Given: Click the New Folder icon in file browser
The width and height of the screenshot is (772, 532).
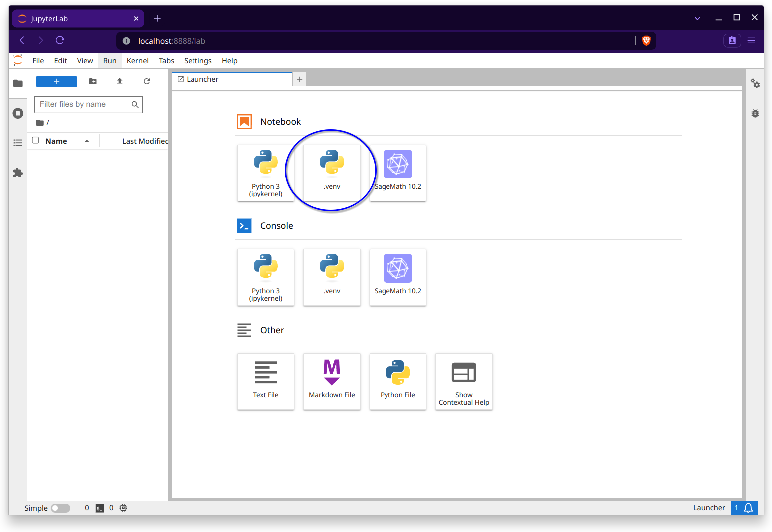Looking at the screenshot, I should pos(93,81).
